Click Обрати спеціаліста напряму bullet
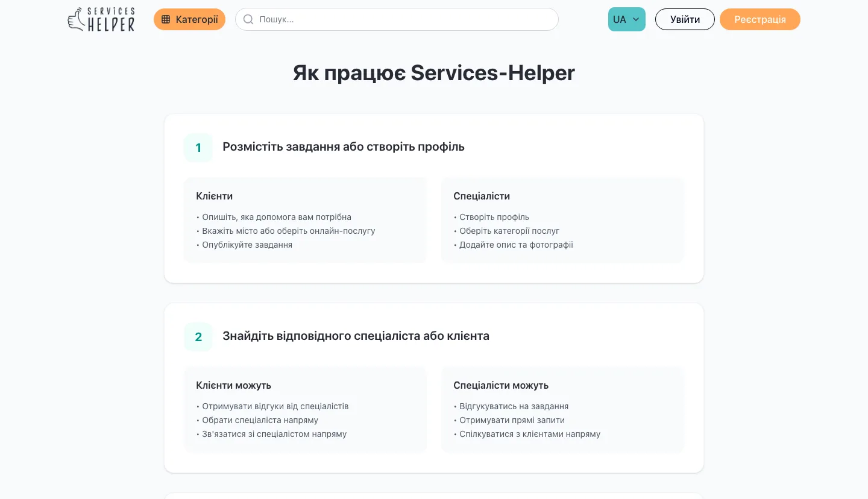The height and width of the screenshot is (499, 868). (x=257, y=420)
